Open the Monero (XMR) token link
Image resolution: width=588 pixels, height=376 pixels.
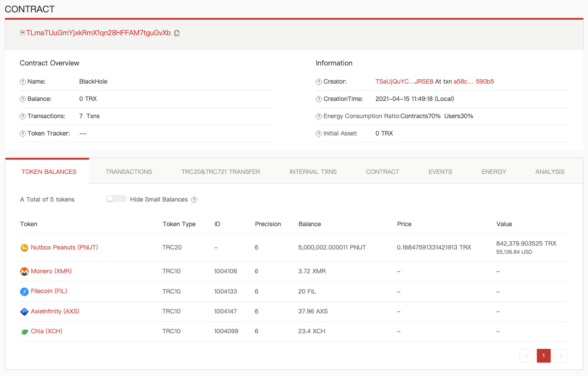[51, 271]
